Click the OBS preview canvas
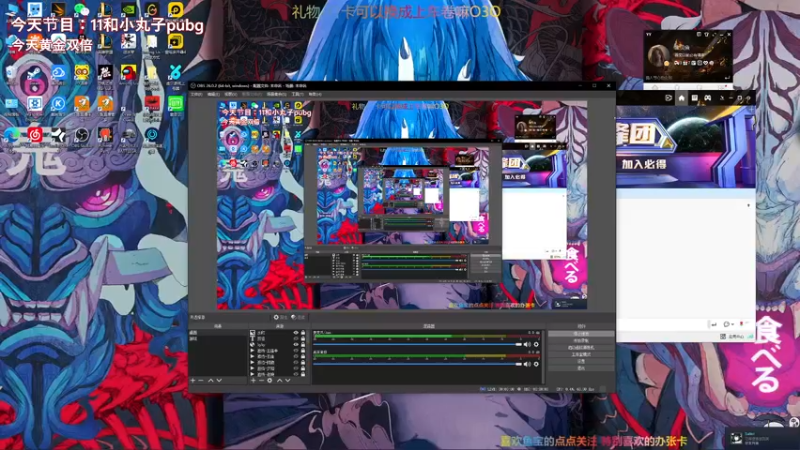The width and height of the screenshot is (800, 450). click(402, 205)
